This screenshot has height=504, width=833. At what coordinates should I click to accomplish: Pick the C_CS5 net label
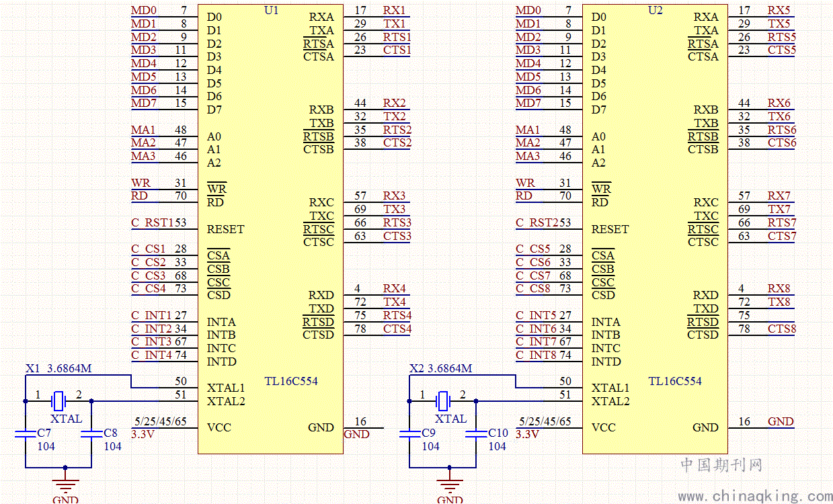(532, 249)
